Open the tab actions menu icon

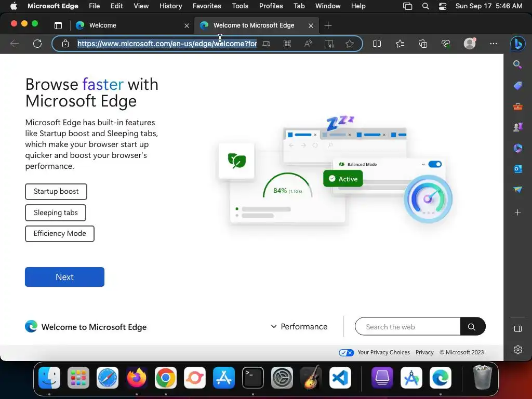pyautogui.click(x=58, y=25)
